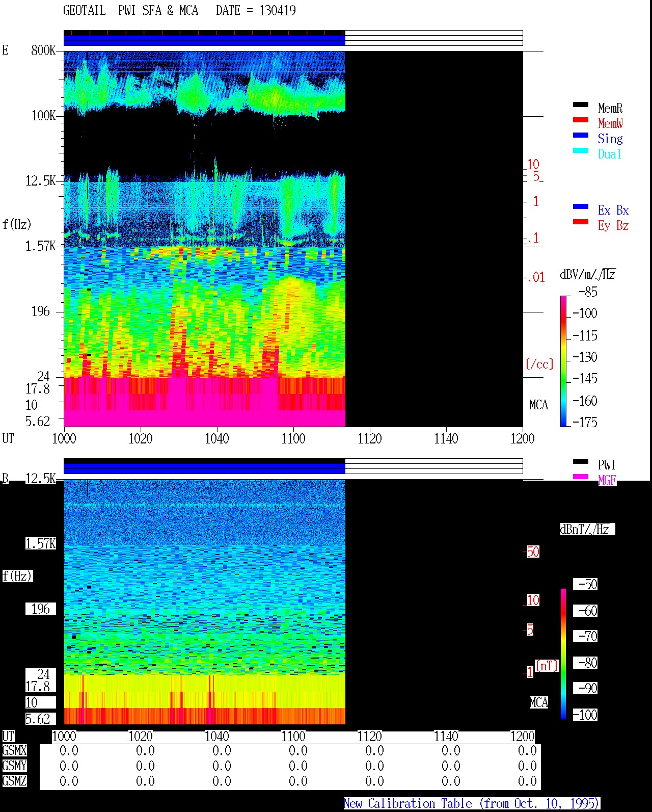Image resolution: width=652 pixels, height=812 pixels.
Task: Click the black PWI legend swatch
Action: [x=581, y=461]
